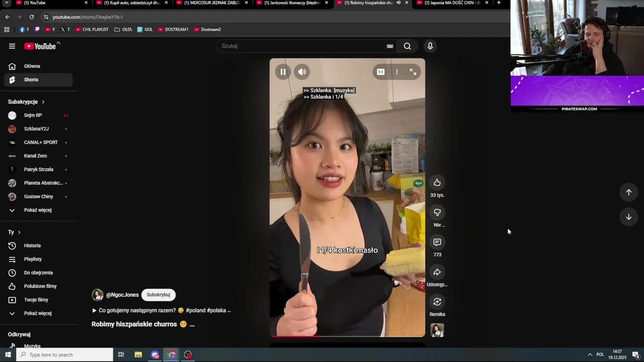Mute the Shorts video volume

[302, 72]
